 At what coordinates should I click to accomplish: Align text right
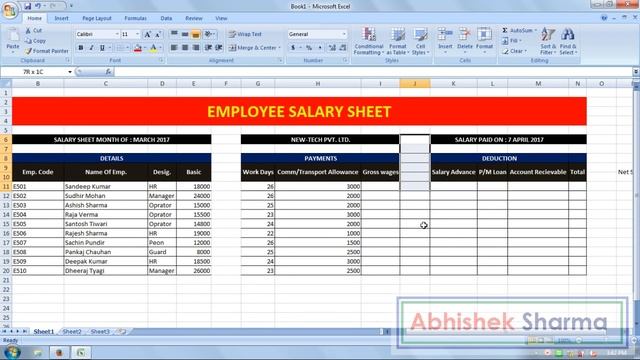196,48
